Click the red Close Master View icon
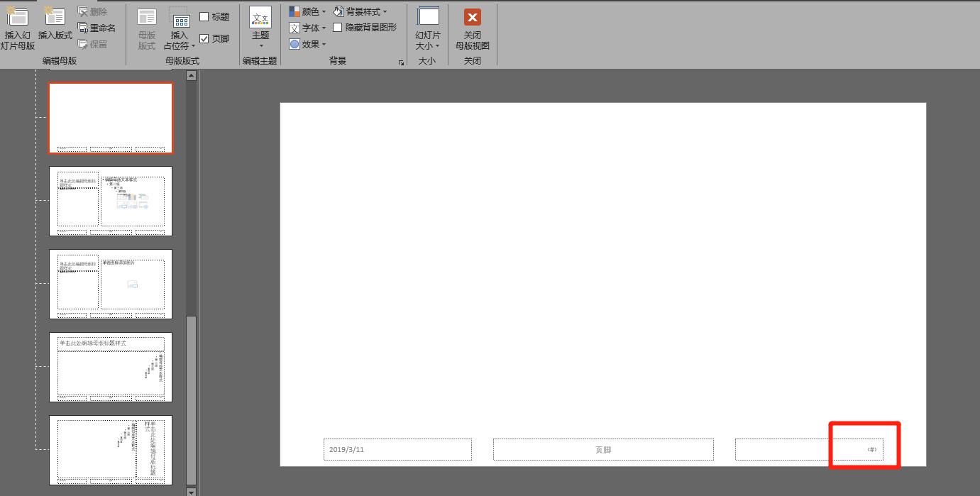The height and width of the screenshot is (496, 980). [472, 18]
